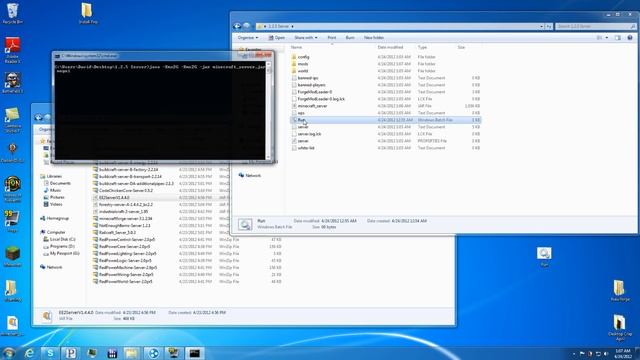Toggle the preview pane in the 1.2.5 Server window
This screenshot has height=360, width=640.
pyautogui.click(x=618, y=38)
